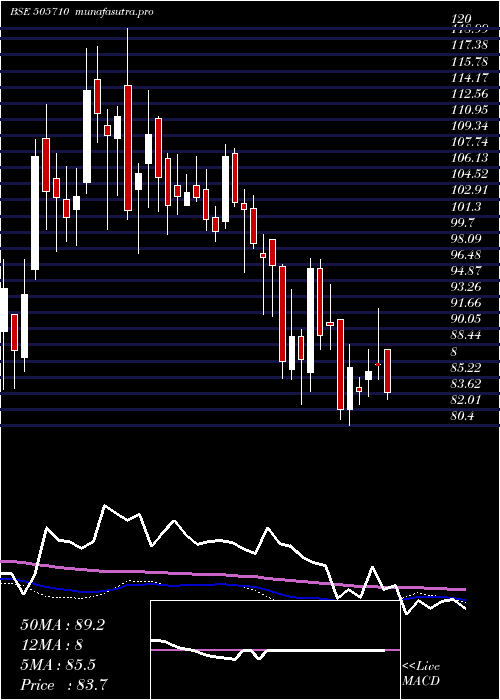Click the 12MA indicator value

[x=52, y=645]
